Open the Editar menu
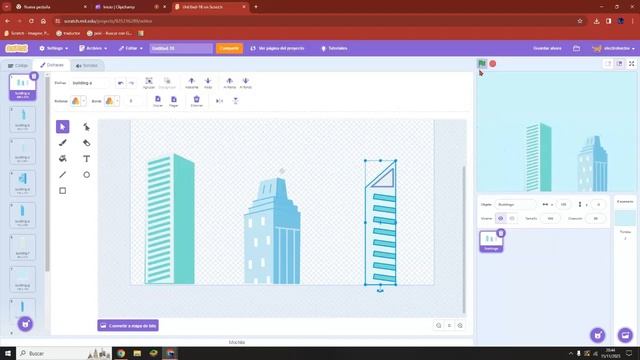 131,48
